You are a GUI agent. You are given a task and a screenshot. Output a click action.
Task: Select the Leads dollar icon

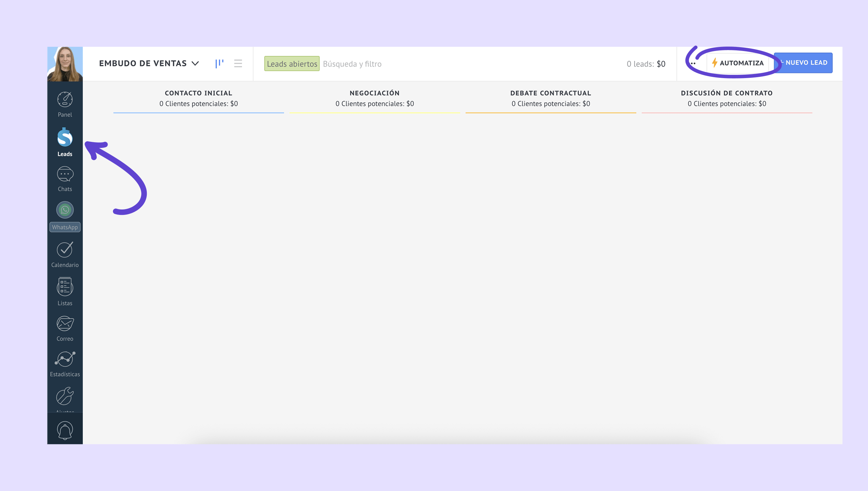pyautogui.click(x=65, y=138)
